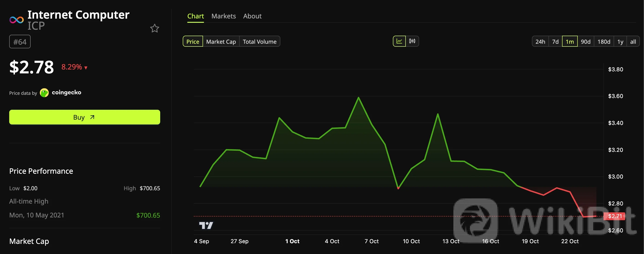Set chart range to 90d

(586, 41)
